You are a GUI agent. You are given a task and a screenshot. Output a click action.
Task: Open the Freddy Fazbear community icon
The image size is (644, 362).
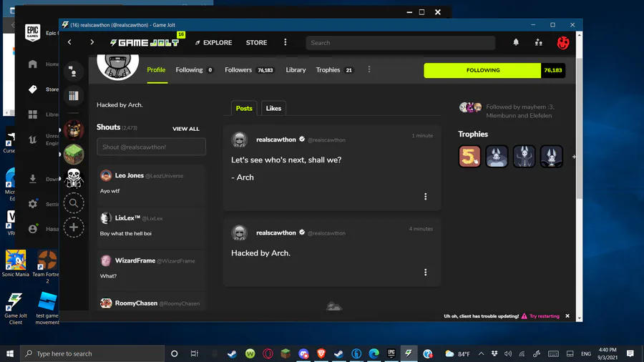[74, 130]
